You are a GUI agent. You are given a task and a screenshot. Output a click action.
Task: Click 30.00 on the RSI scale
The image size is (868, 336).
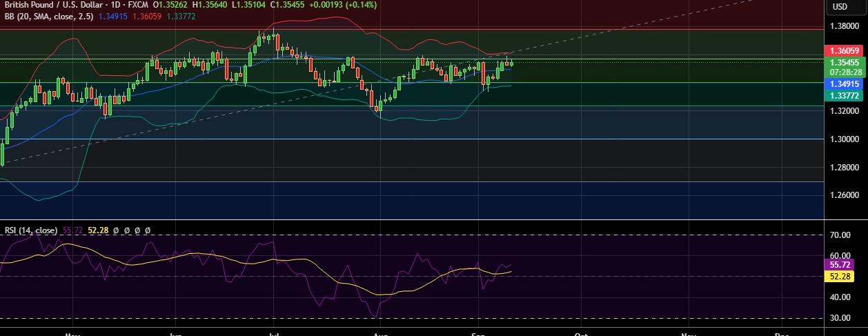click(x=840, y=318)
